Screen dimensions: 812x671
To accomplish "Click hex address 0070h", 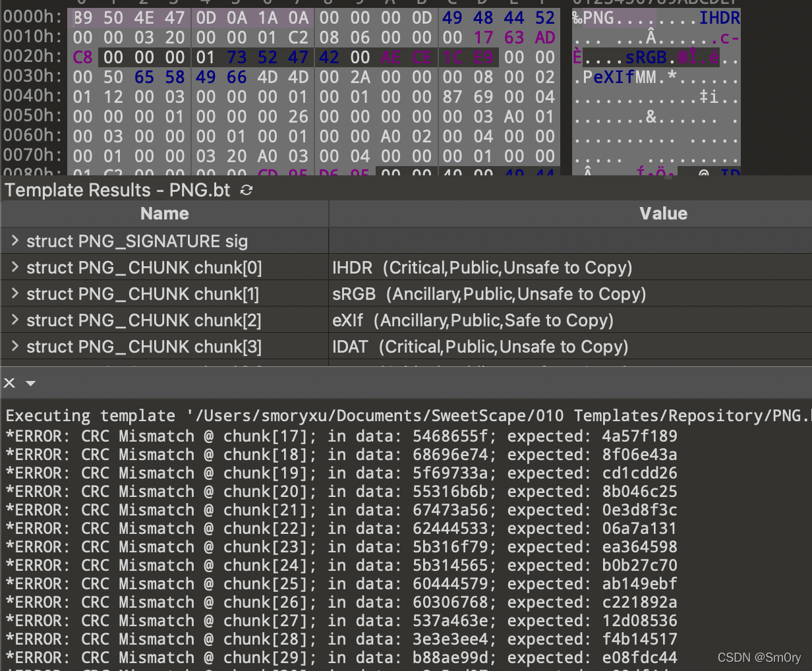I will (33, 156).
